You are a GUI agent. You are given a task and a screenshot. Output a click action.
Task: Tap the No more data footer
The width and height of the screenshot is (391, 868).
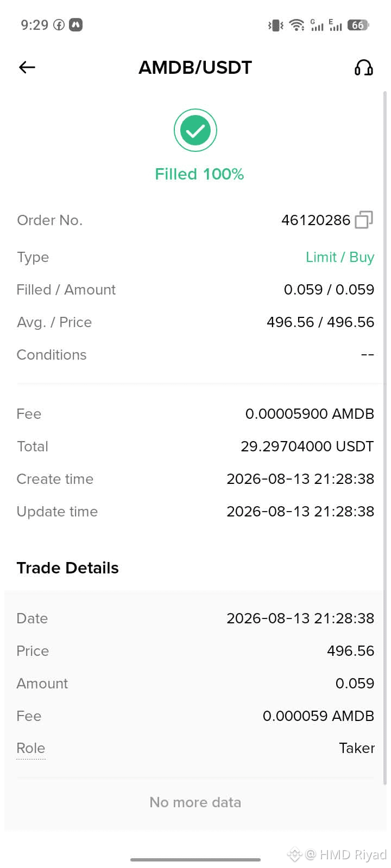pyautogui.click(x=195, y=802)
